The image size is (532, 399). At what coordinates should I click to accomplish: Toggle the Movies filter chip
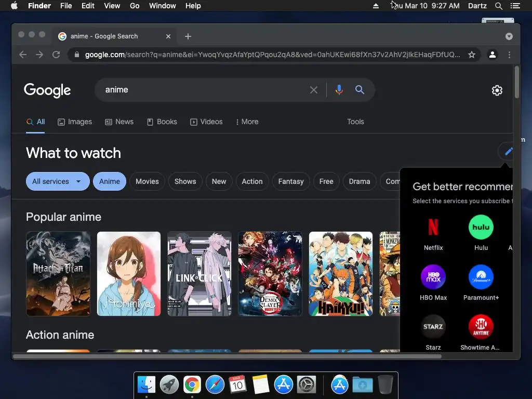point(147,181)
